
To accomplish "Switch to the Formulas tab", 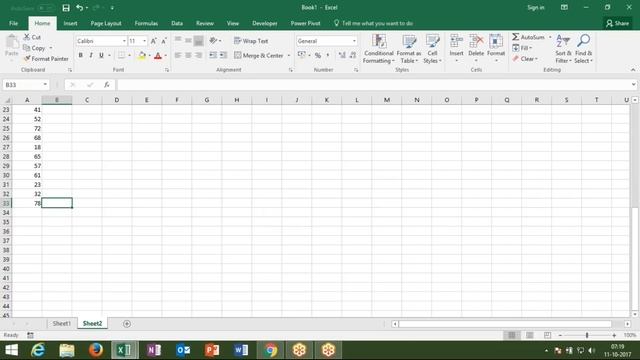I will tap(146, 23).
